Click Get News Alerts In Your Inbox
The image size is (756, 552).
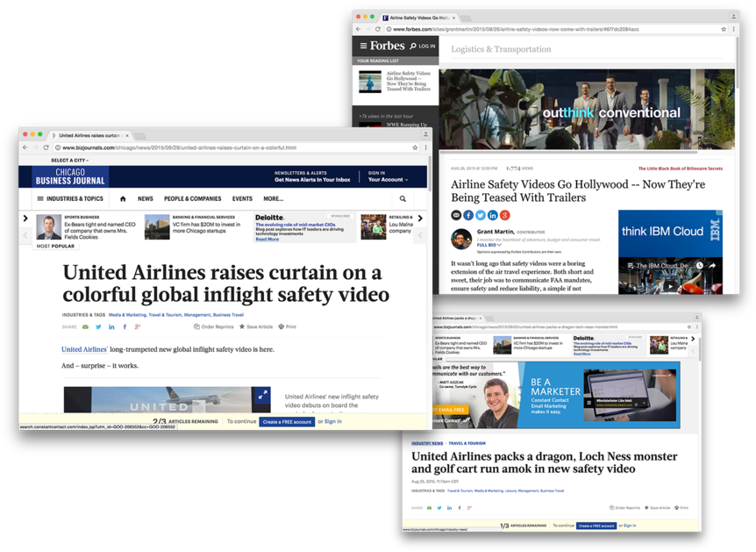point(312,180)
